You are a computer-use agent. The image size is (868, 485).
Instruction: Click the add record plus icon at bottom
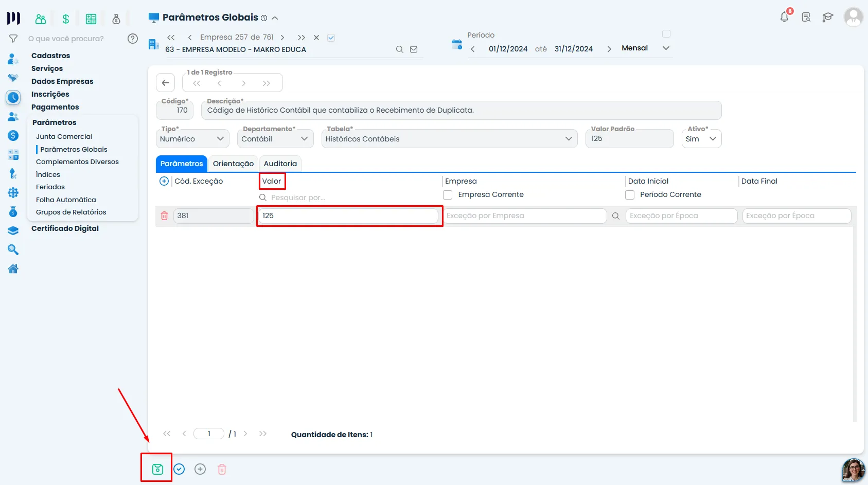pos(200,469)
